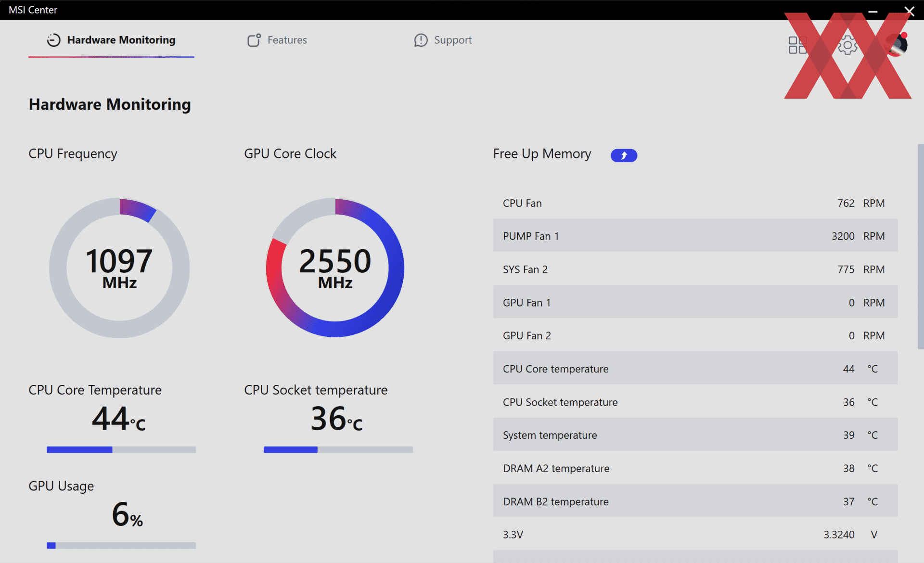Click the vertical scrollbar on the right edge
The image size is (924, 563).
[x=920, y=246]
